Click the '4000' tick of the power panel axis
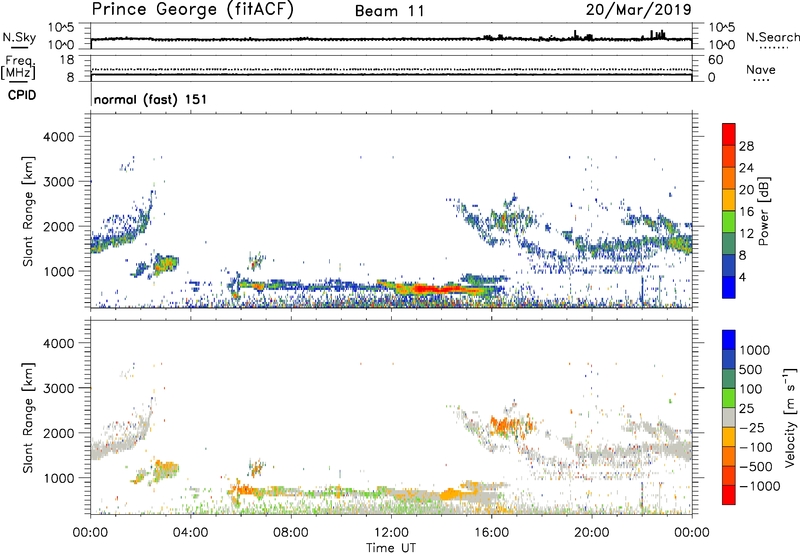 tap(59, 137)
